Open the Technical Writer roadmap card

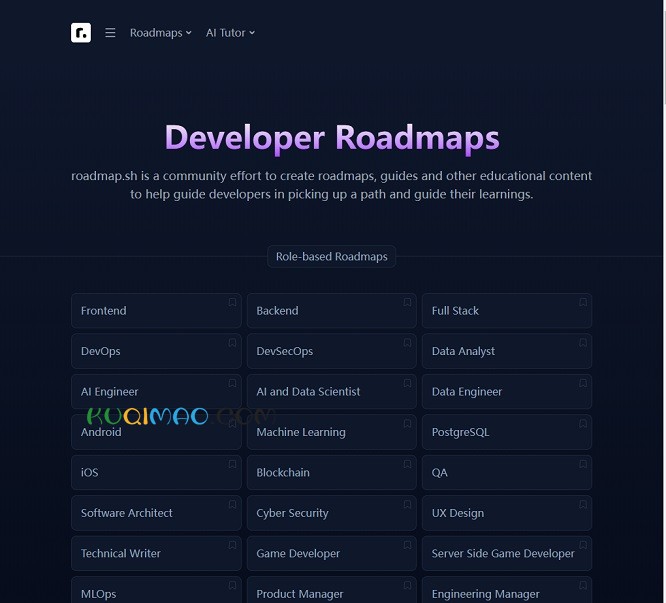156,553
